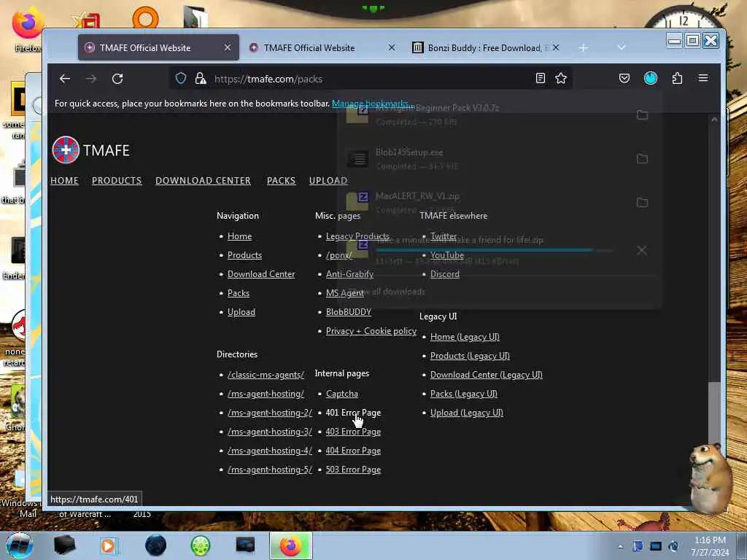The height and width of the screenshot is (560, 747).
Task: Open the /ms-agent-hosting-5/ directory link
Action: tap(270, 470)
